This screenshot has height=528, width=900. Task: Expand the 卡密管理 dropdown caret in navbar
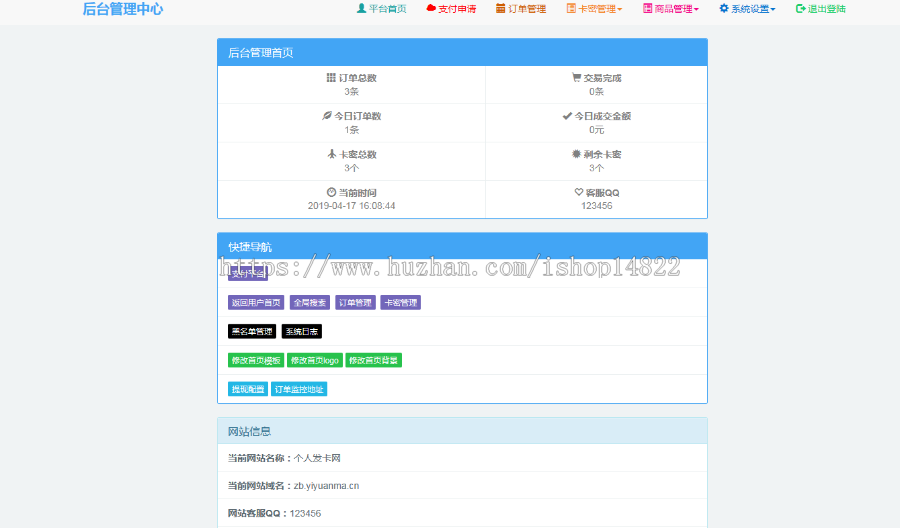pos(620,9)
